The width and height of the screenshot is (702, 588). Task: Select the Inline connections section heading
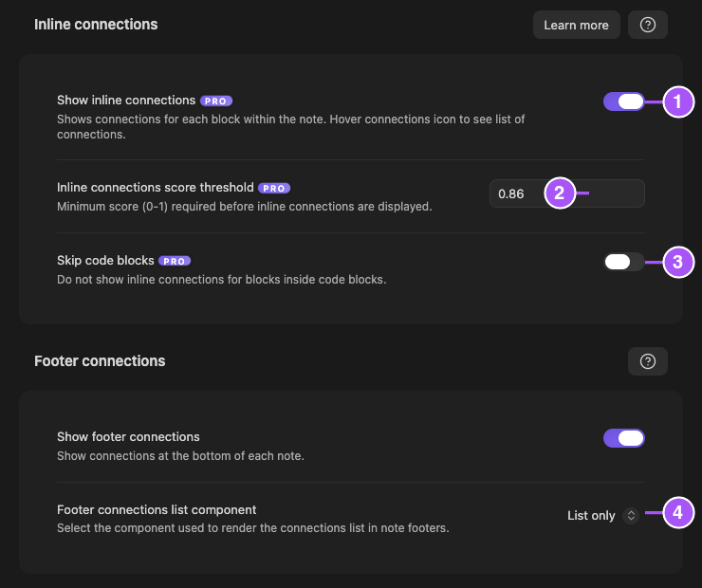96,24
